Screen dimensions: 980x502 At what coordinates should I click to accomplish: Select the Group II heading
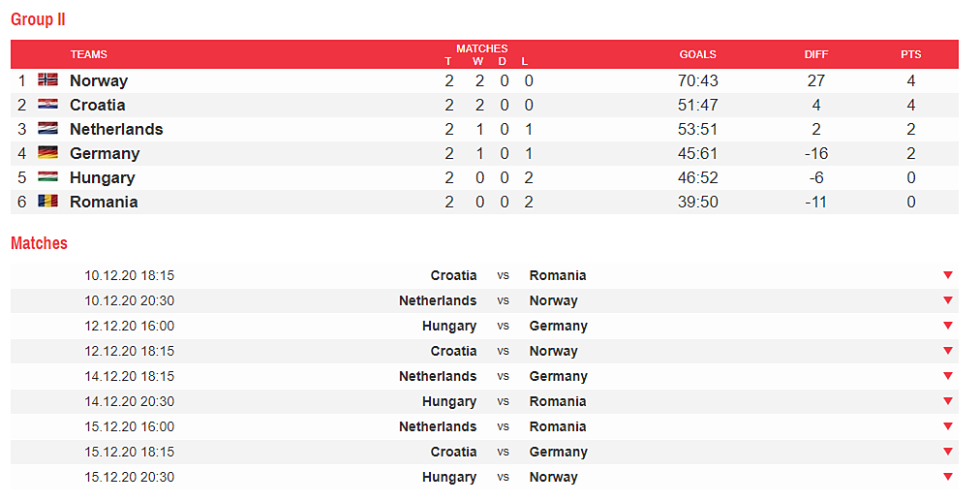(x=38, y=19)
